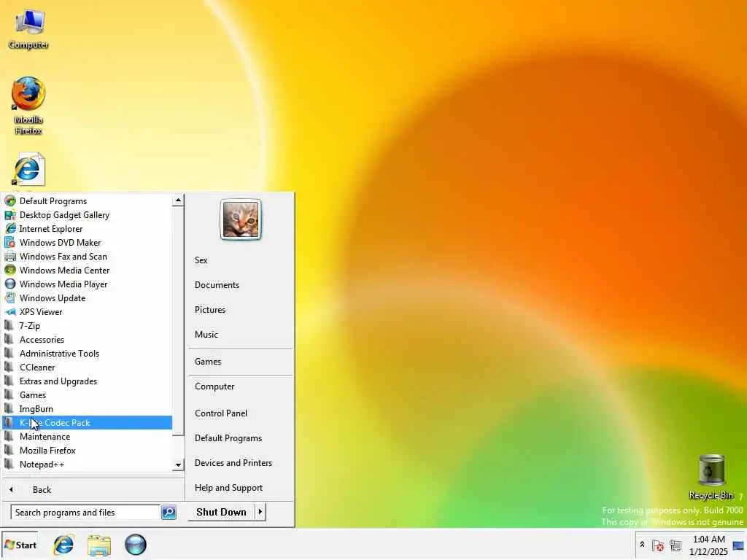747x560 pixels.
Task: Open the Internet Explorer desktop shortcut
Action: click(x=28, y=169)
